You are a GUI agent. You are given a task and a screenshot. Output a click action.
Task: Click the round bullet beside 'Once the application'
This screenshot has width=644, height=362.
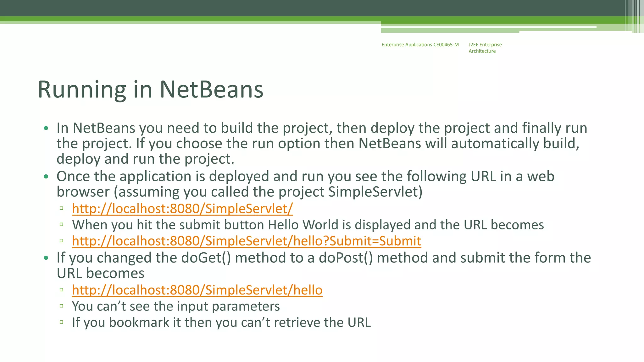(46, 177)
